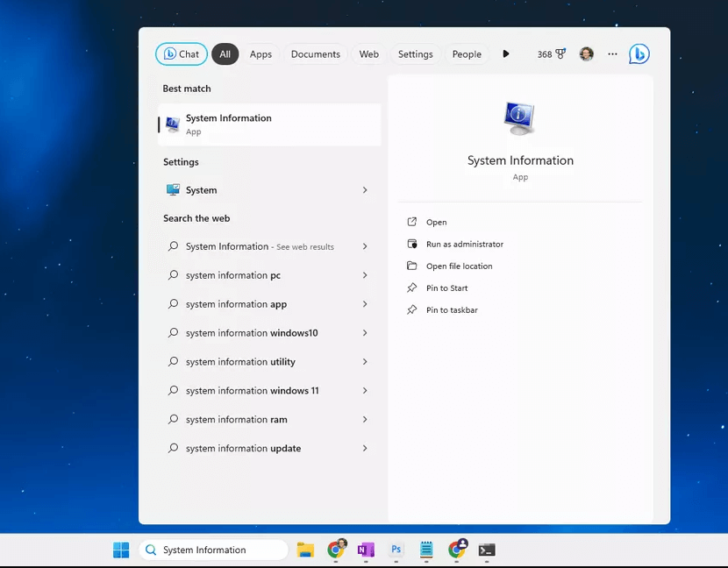Image resolution: width=728 pixels, height=568 pixels.
Task: Switch to the Settings filter tab
Action: pos(415,54)
